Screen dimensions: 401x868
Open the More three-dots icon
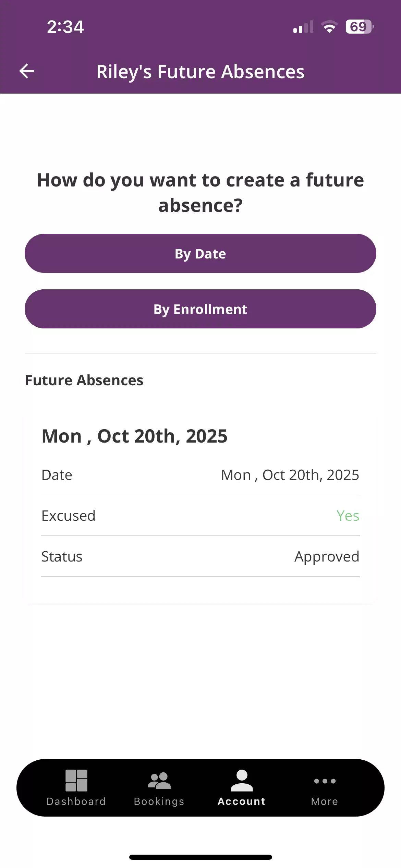[x=325, y=781]
